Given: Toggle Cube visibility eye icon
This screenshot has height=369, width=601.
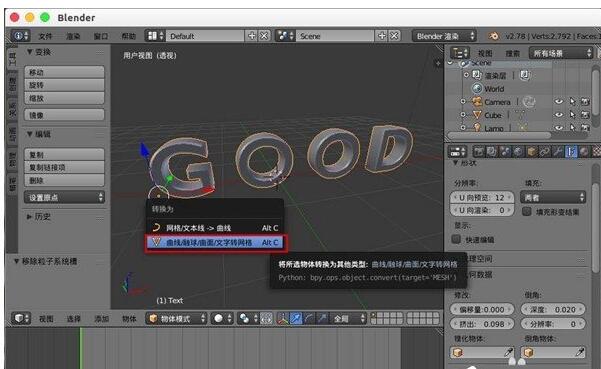Looking at the screenshot, I should [559, 115].
